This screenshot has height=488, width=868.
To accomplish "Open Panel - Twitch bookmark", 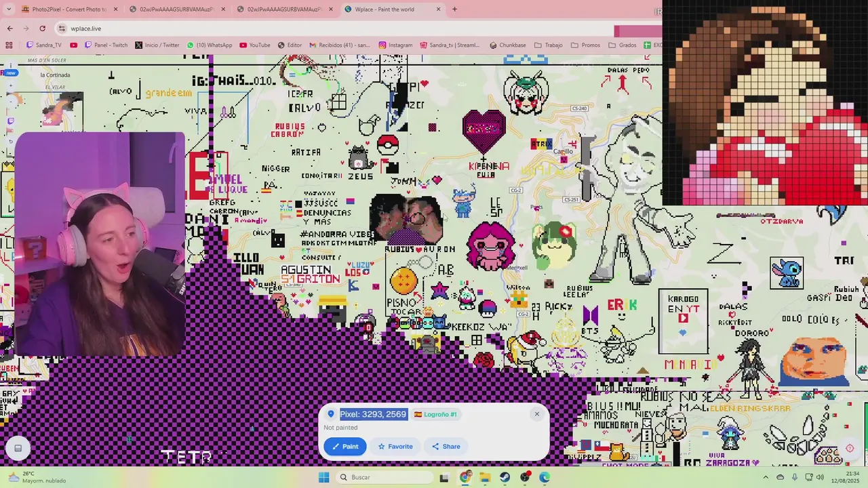I will coord(106,45).
